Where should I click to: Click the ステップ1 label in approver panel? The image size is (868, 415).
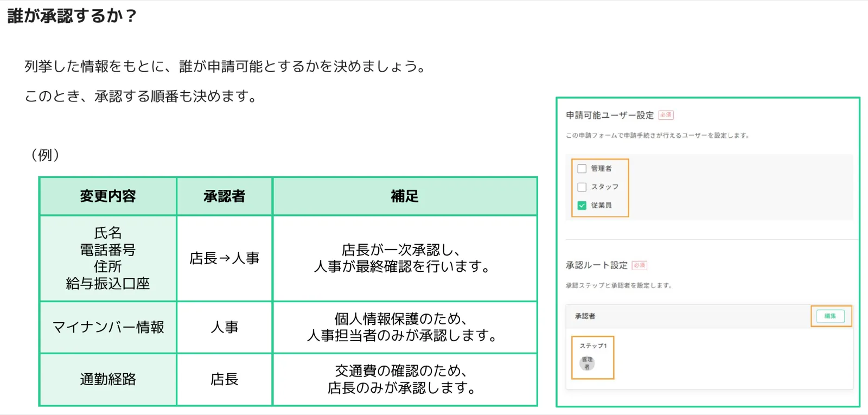[x=593, y=346]
